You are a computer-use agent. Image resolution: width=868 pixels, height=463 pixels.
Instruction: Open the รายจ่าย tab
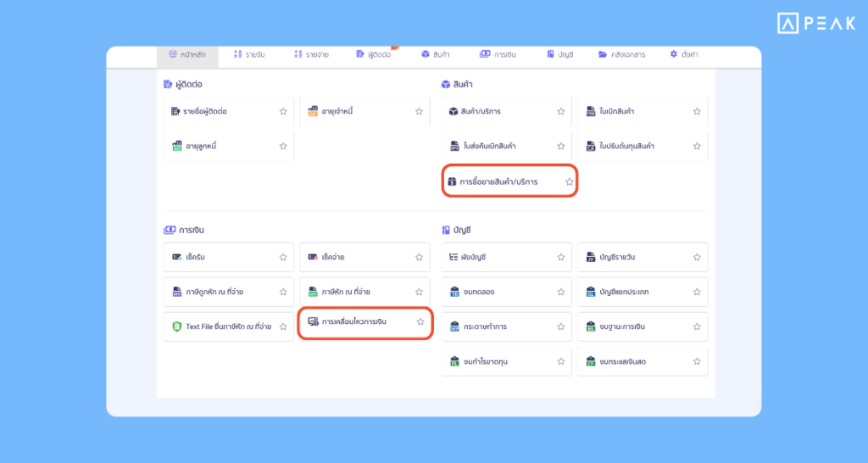point(311,54)
